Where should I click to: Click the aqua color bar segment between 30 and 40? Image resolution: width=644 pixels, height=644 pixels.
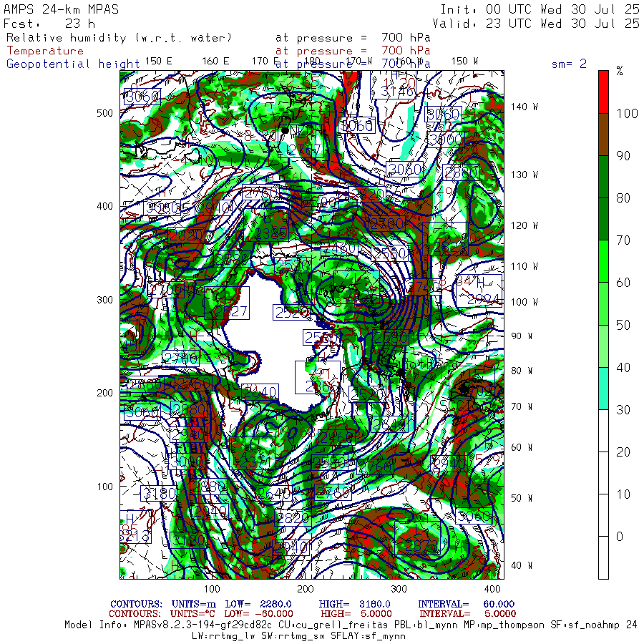(603, 389)
